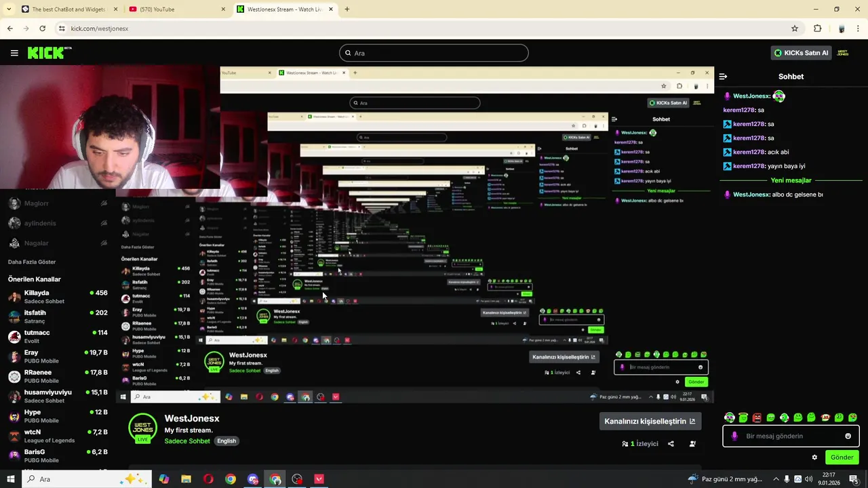Click the 'KICKs Satın Al' button
Screen dimensions: 868x488
pyautogui.click(x=802, y=53)
